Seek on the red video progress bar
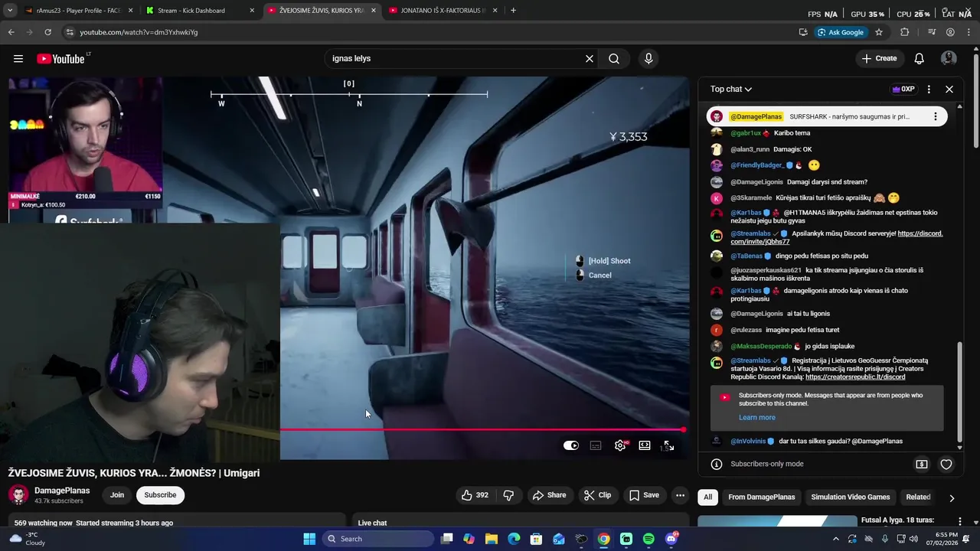The width and height of the screenshot is (980, 551). tap(482, 429)
